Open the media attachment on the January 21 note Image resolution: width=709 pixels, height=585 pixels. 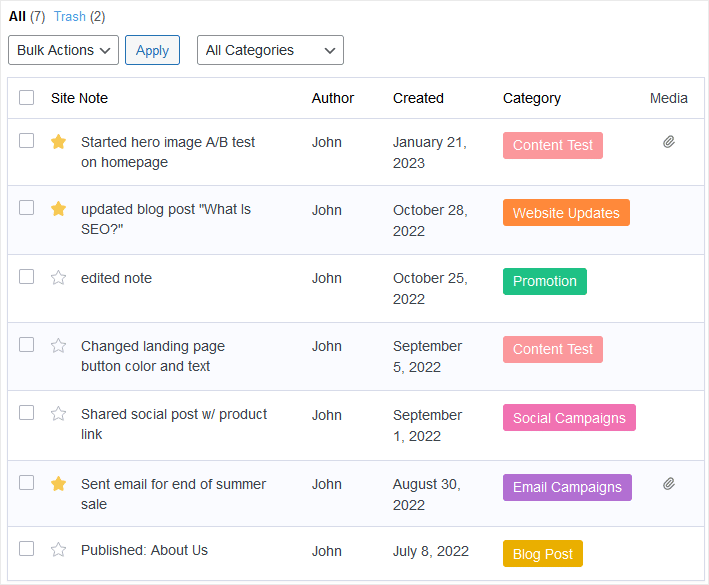(669, 142)
